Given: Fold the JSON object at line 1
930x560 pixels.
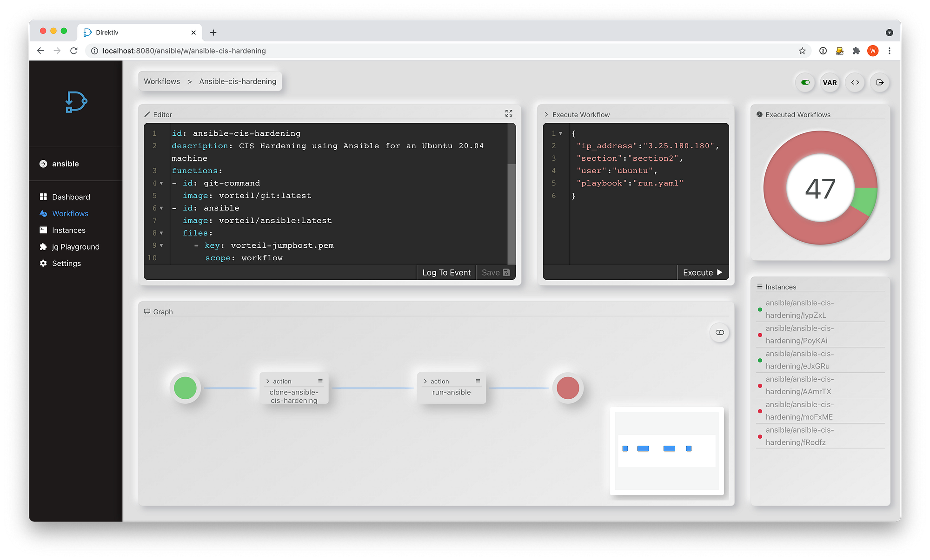Looking at the screenshot, I should click(561, 133).
